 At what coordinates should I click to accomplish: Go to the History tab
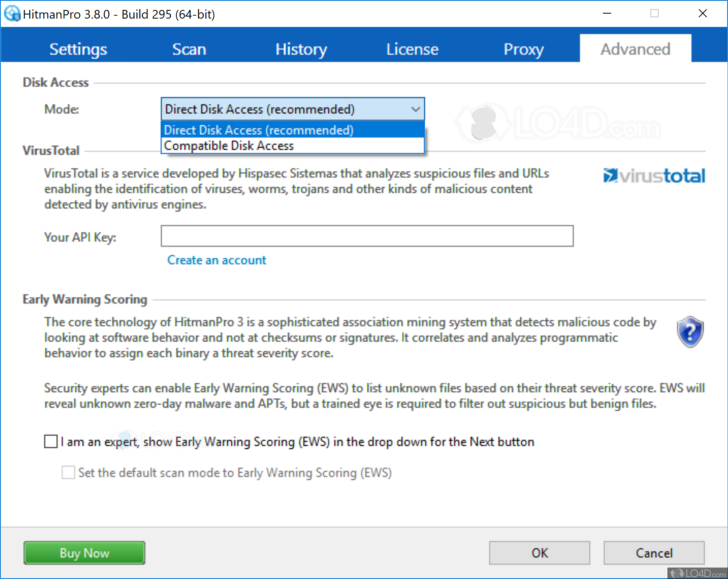[x=301, y=49]
